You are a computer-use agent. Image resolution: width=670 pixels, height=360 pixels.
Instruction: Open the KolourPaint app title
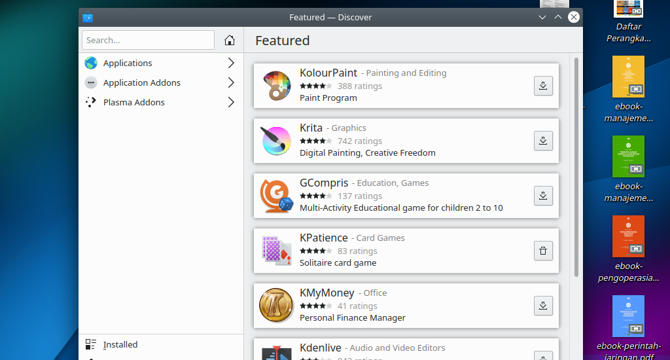click(328, 73)
